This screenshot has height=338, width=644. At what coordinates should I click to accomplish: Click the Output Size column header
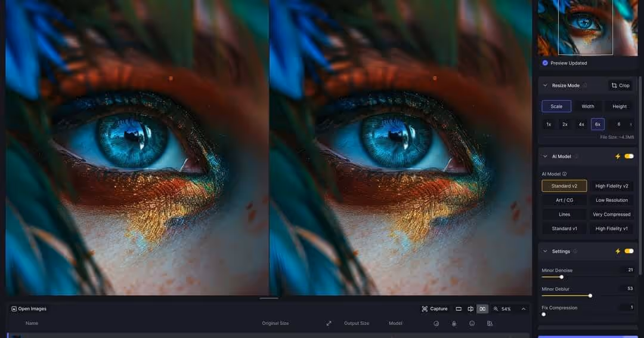point(356,323)
